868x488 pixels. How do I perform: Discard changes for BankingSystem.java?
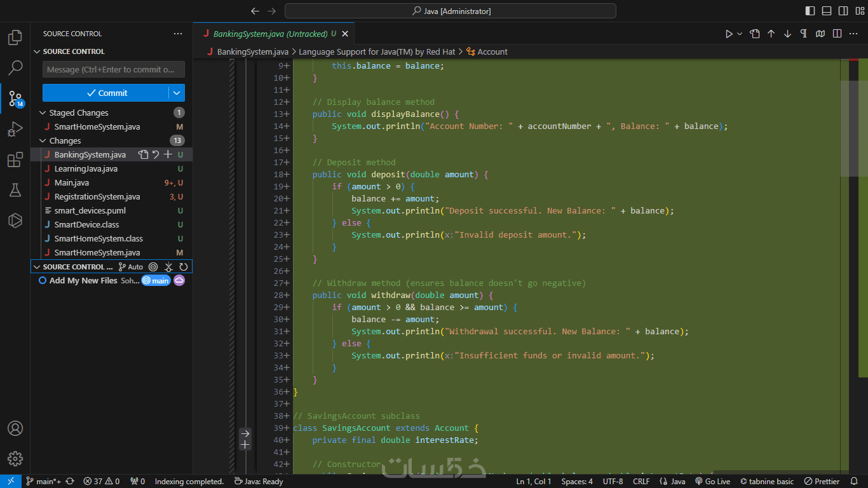(x=156, y=154)
